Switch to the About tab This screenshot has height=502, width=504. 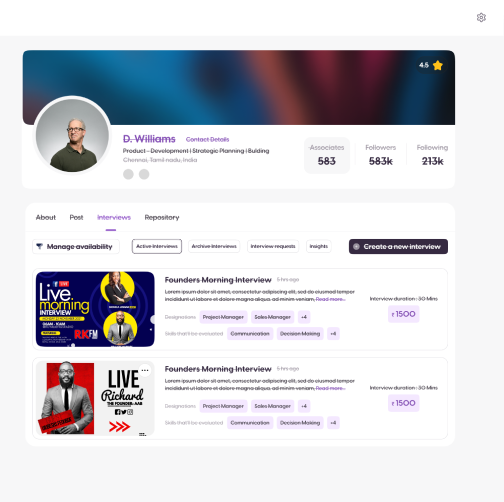pos(46,217)
